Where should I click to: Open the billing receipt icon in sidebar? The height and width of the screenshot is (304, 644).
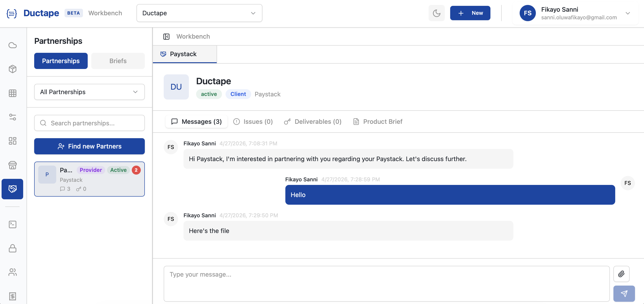[13, 296]
